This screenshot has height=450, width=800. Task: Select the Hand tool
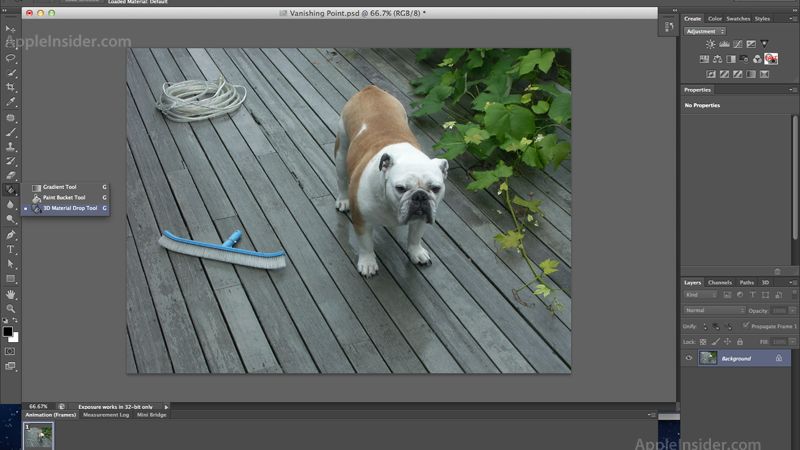(10, 294)
